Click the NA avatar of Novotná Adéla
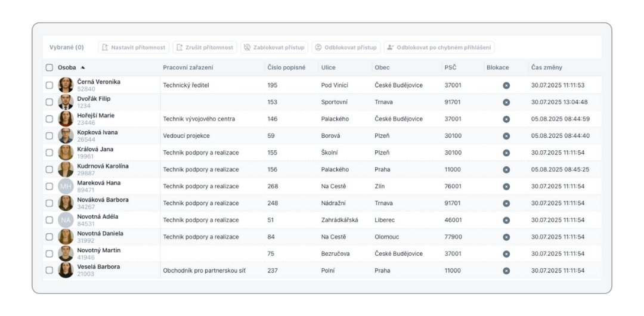 tap(66, 220)
